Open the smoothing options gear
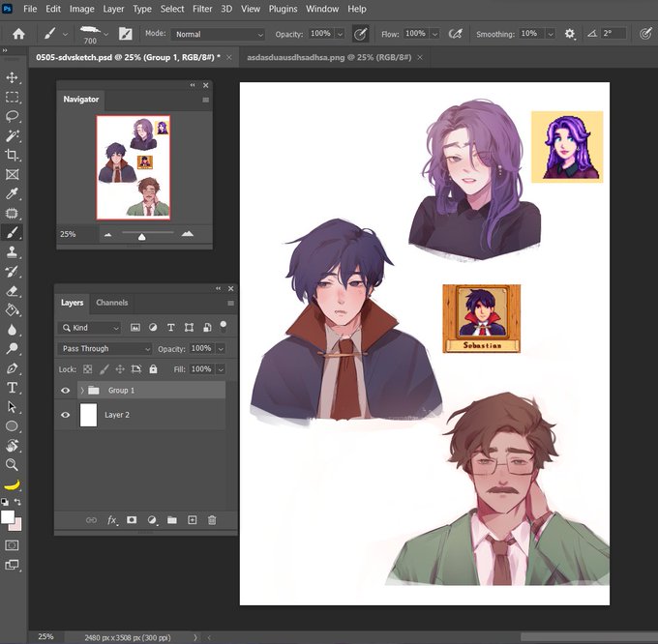658x644 pixels. pyautogui.click(x=569, y=34)
